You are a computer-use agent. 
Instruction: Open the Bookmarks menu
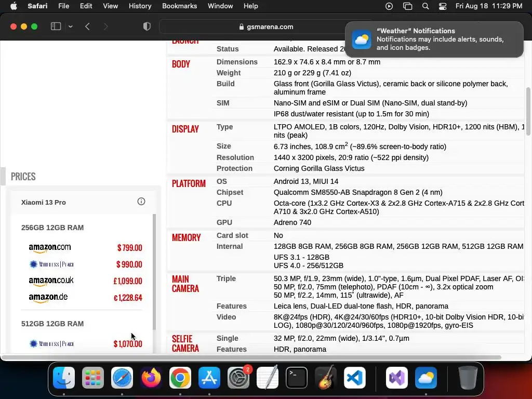click(179, 6)
